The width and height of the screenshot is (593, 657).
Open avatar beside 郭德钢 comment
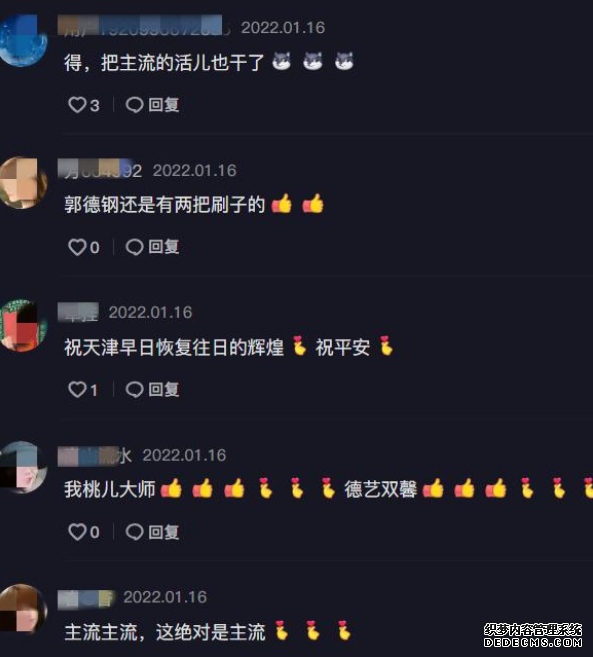tap(23, 183)
